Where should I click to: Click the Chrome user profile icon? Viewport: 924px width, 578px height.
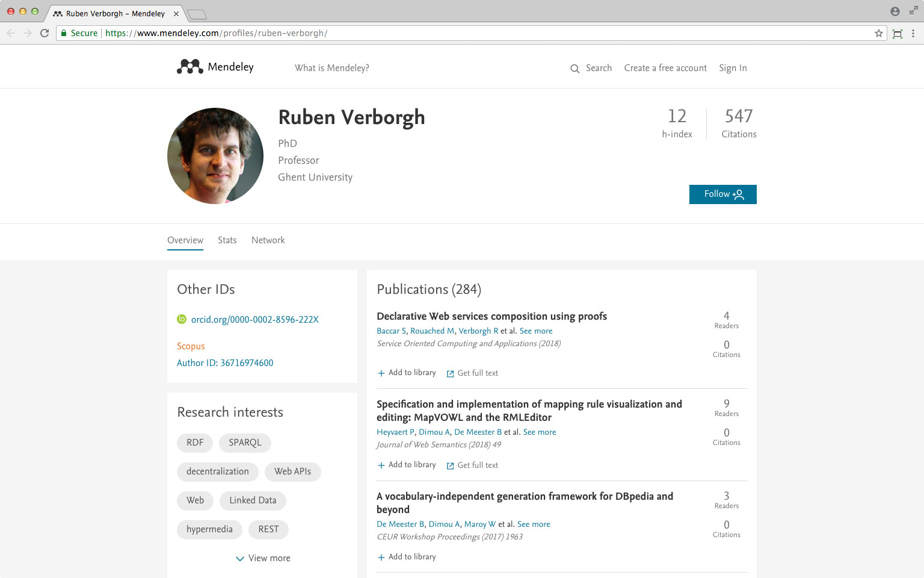pyautogui.click(x=895, y=11)
